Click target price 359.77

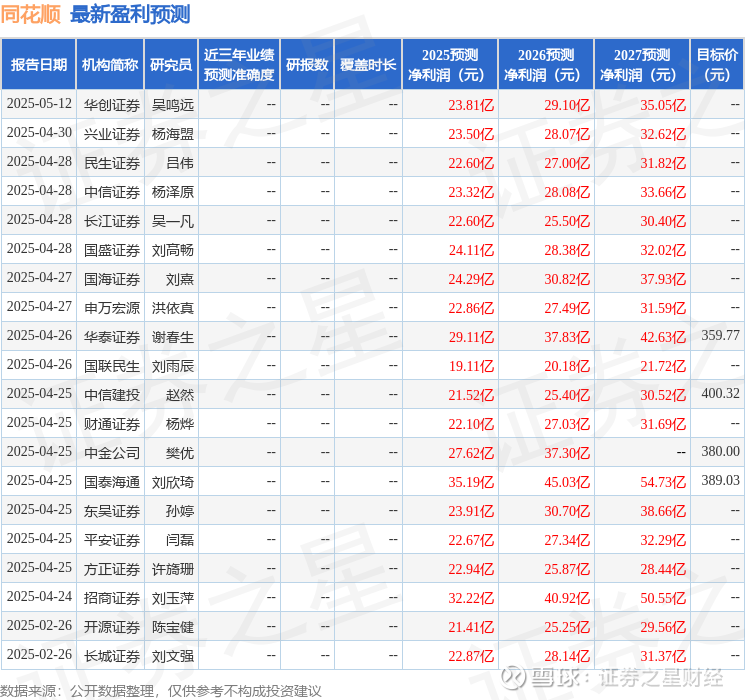[x=720, y=336]
